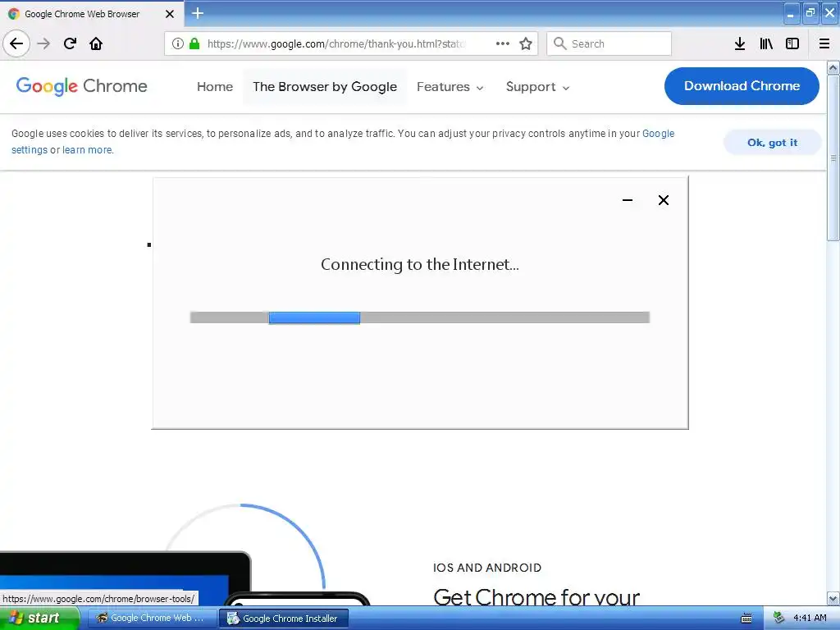
Task: Open the library bookshelf icon
Action: [766, 43]
